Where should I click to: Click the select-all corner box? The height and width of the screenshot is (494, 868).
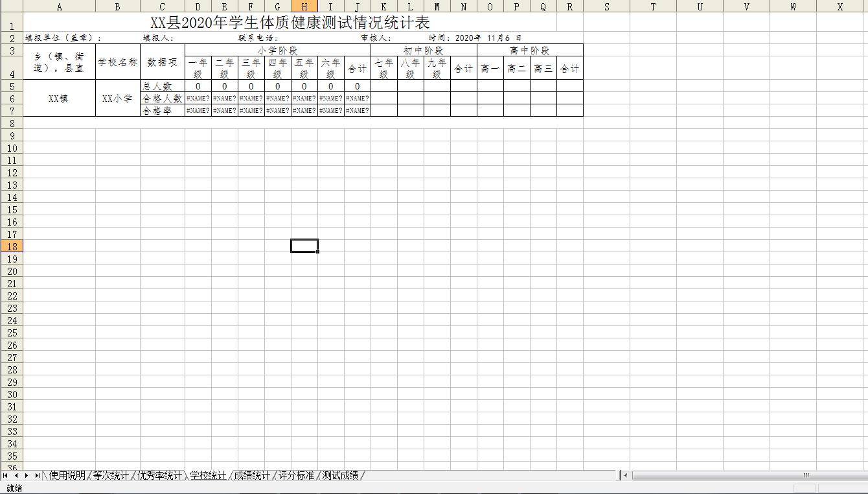[x=11, y=6]
